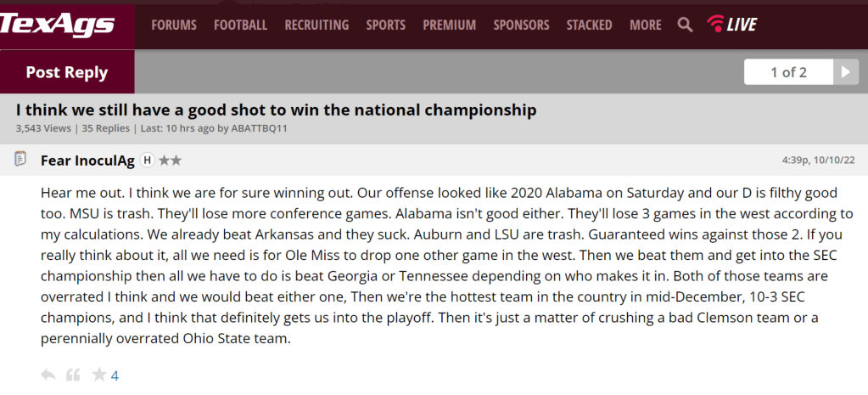Open the STACKED nav item
868x395 pixels.
pos(589,25)
